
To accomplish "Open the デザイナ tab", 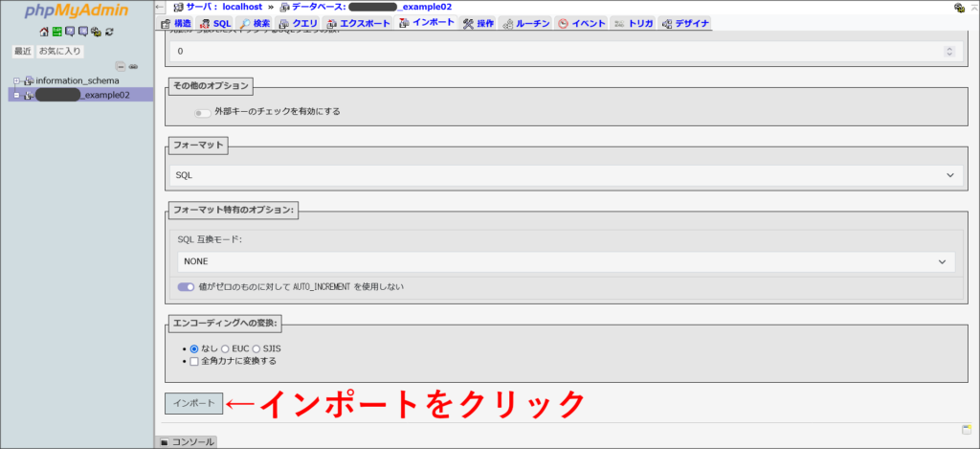I will point(685,23).
